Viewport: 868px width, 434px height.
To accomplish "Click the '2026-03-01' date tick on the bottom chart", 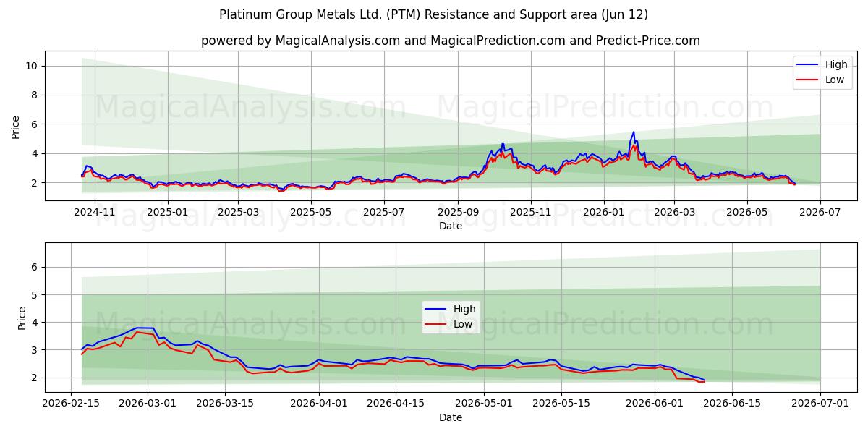I will tap(148, 404).
